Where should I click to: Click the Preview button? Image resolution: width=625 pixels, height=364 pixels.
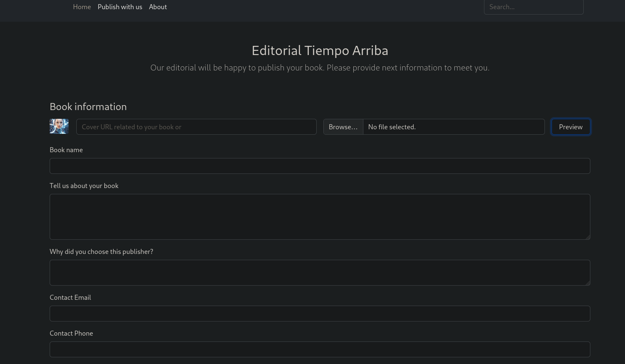pos(570,127)
